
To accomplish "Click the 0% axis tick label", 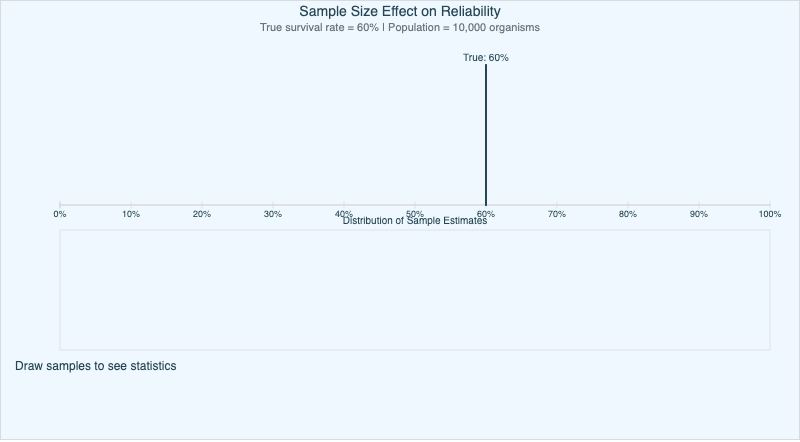I will coord(60,214).
